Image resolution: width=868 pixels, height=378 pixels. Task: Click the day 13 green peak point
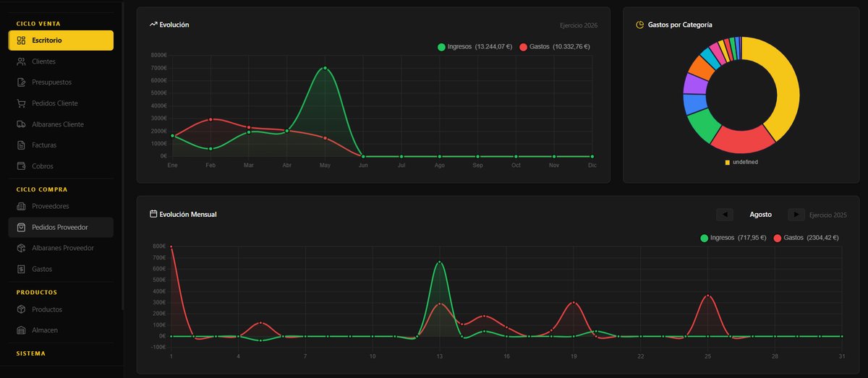439,262
